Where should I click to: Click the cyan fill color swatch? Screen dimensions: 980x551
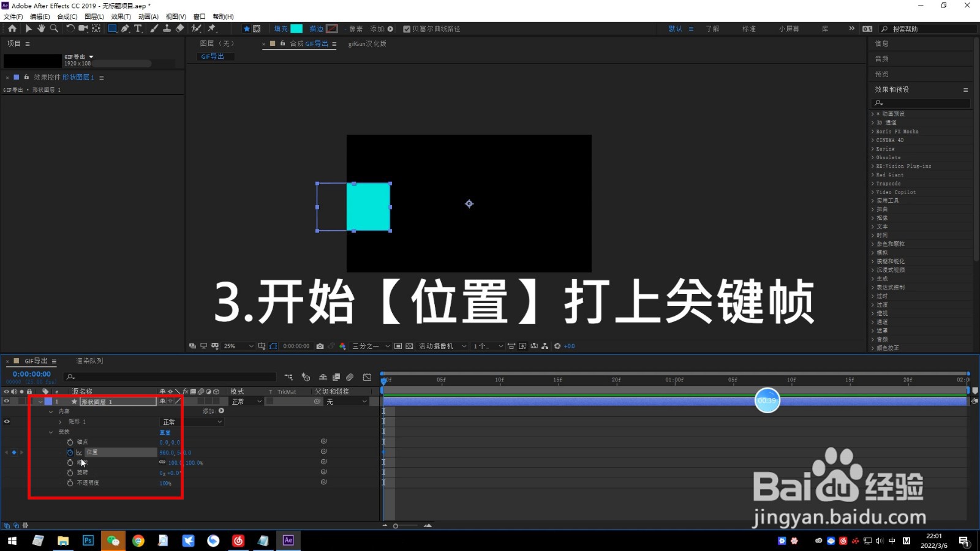point(296,29)
